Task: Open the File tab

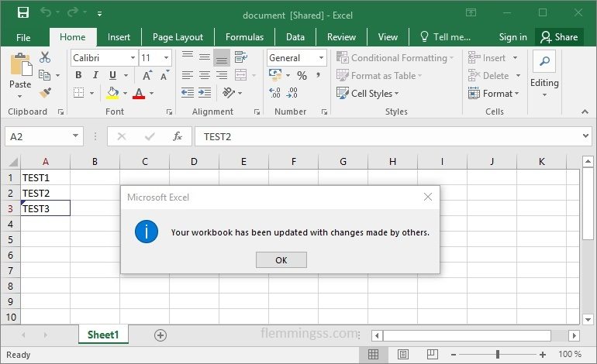Action: tap(23, 37)
